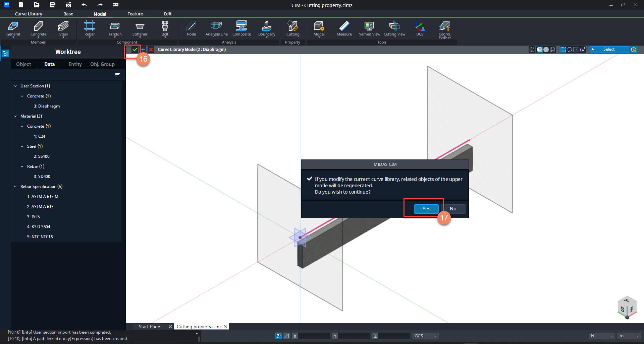Click the Node analysis tool
This screenshot has height=344, width=644.
pyautogui.click(x=191, y=29)
